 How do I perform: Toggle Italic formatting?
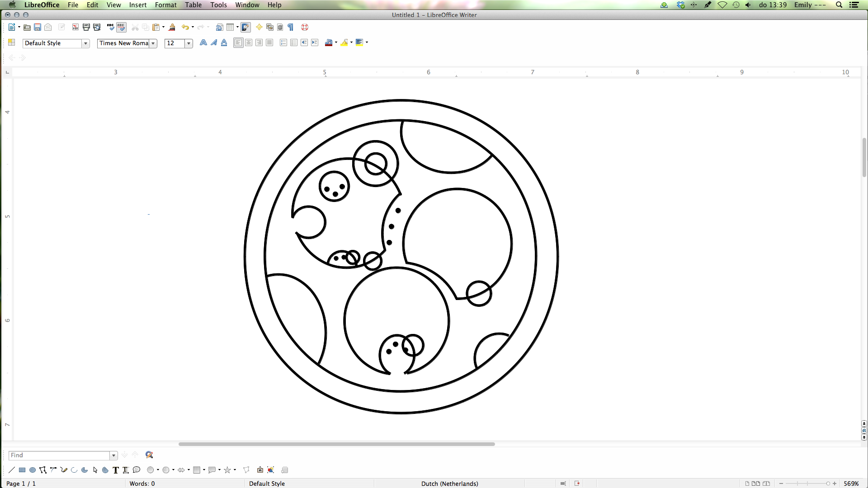click(x=214, y=42)
